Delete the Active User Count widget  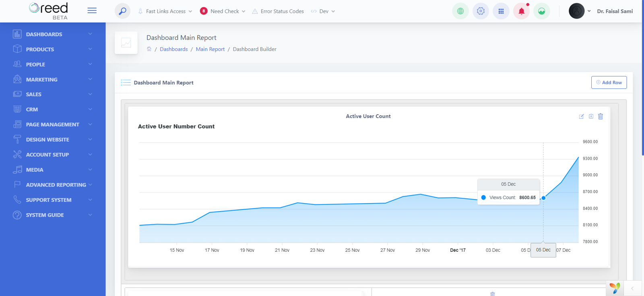(x=601, y=116)
